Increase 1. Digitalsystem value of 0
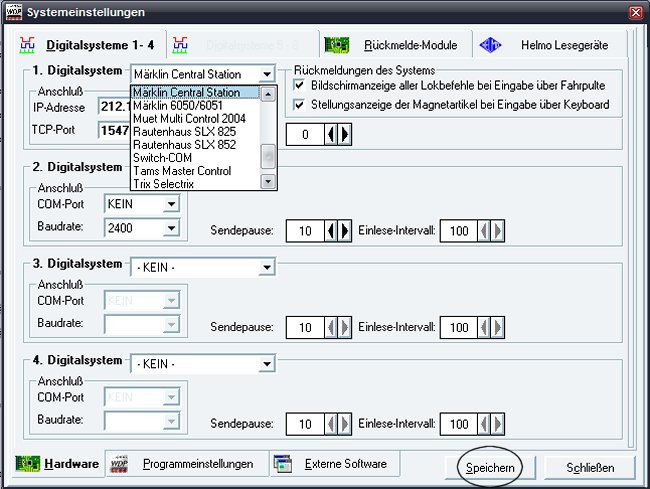This screenshot has width=650, height=489. pyautogui.click(x=344, y=134)
